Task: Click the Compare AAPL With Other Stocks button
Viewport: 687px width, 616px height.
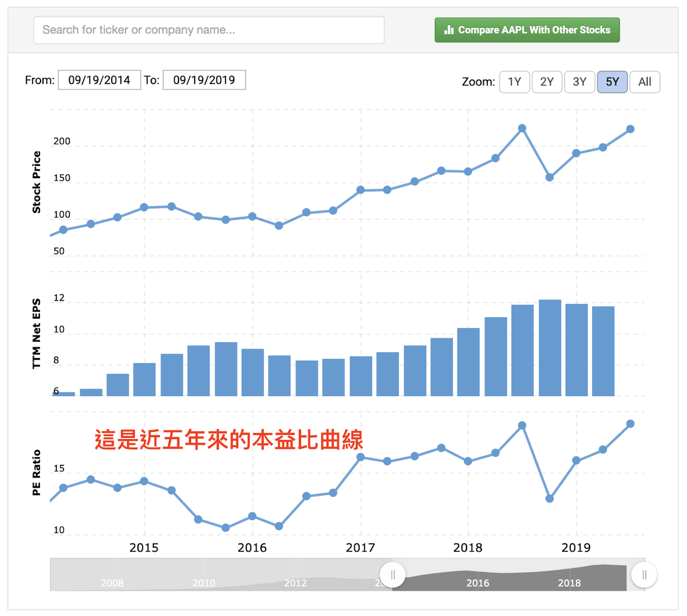Action: click(527, 30)
